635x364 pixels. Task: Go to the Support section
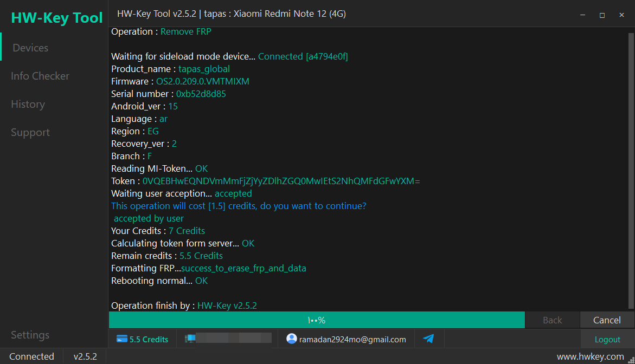click(x=30, y=133)
